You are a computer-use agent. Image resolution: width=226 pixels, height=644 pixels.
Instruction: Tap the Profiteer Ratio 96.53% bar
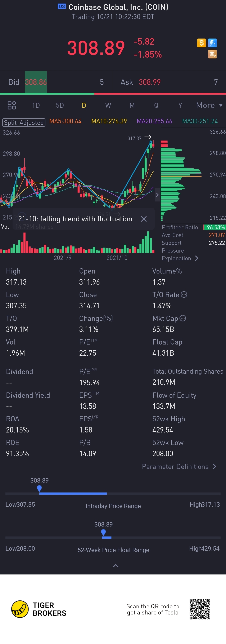(214, 227)
